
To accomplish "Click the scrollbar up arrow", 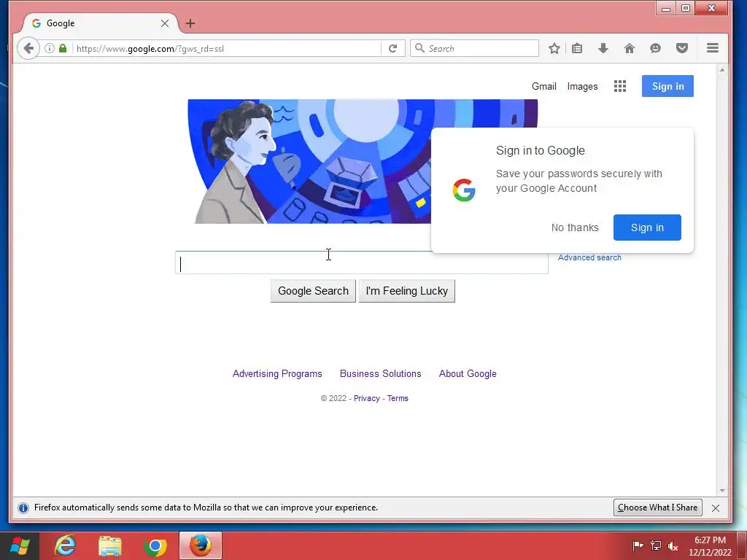I will click(721, 70).
